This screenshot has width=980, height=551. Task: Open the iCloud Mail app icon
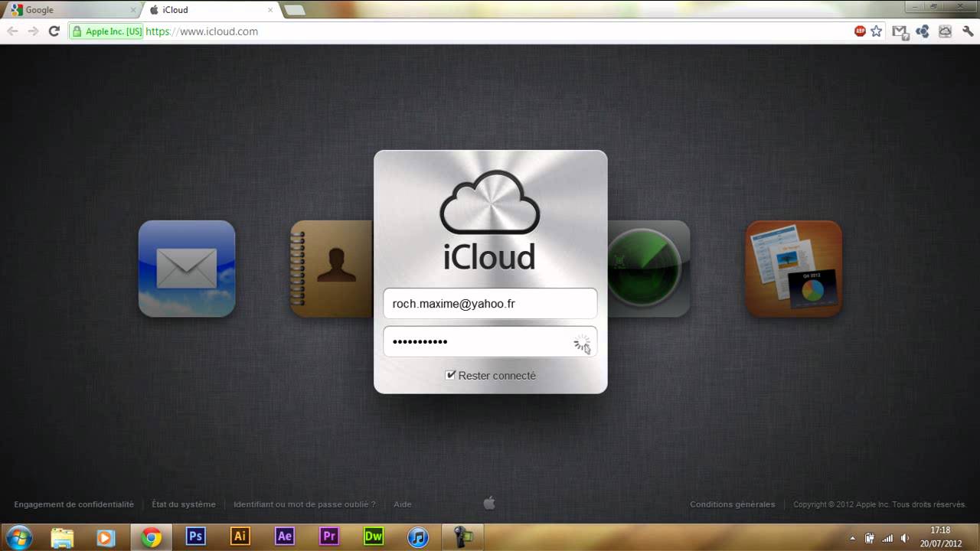tap(186, 268)
